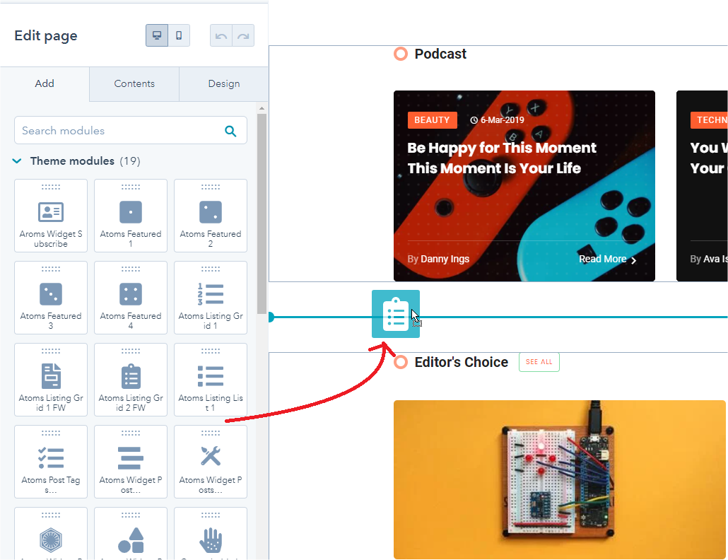The image size is (728, 560).
Task: Click the Search modules field
Action: (x=120, y=131)
